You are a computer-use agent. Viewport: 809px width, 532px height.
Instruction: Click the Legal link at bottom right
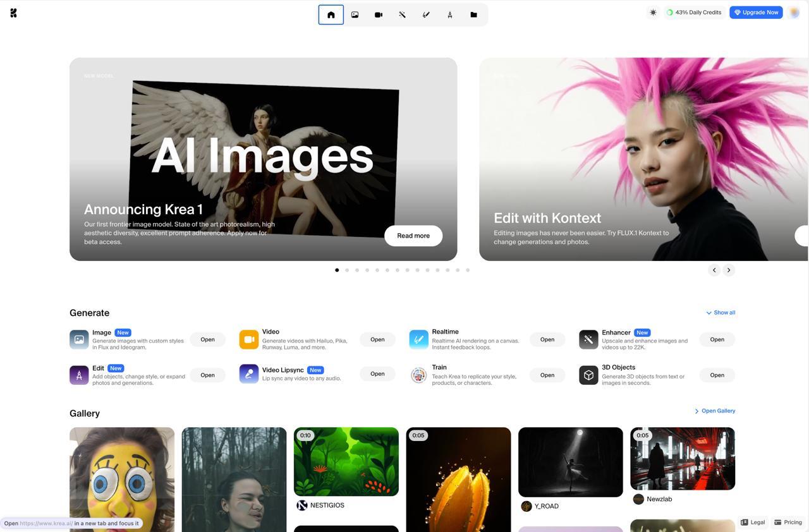click(x=753, y=523)
